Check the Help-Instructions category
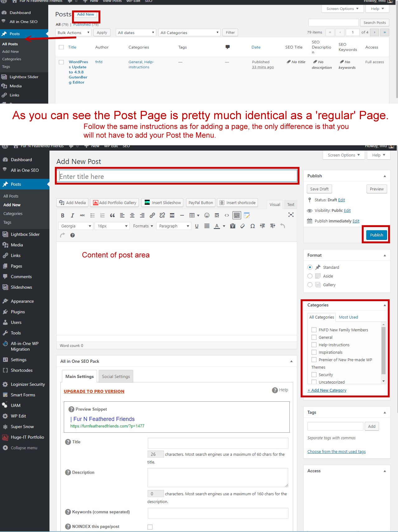 tap(314, 345)
